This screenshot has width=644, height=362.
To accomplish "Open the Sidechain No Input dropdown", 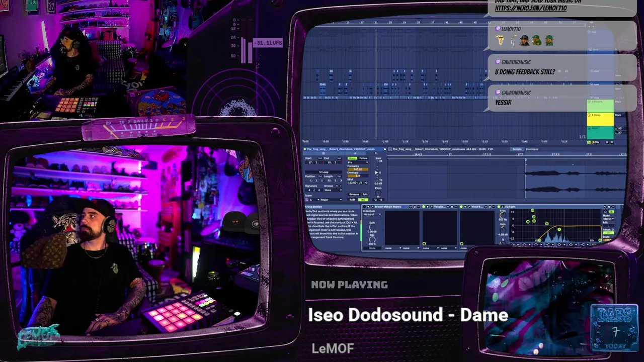I will (372, 214).
